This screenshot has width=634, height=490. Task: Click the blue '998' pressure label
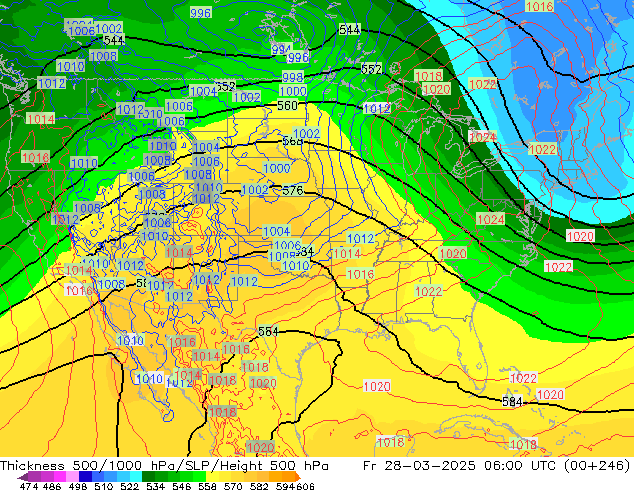(x=293, y=77)
